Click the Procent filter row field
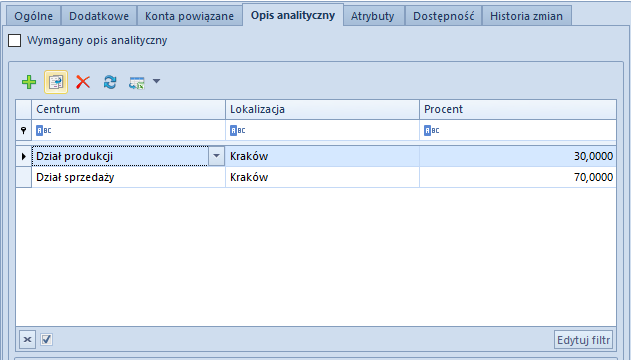The image size is (631, 360). (x=518, y=130)
